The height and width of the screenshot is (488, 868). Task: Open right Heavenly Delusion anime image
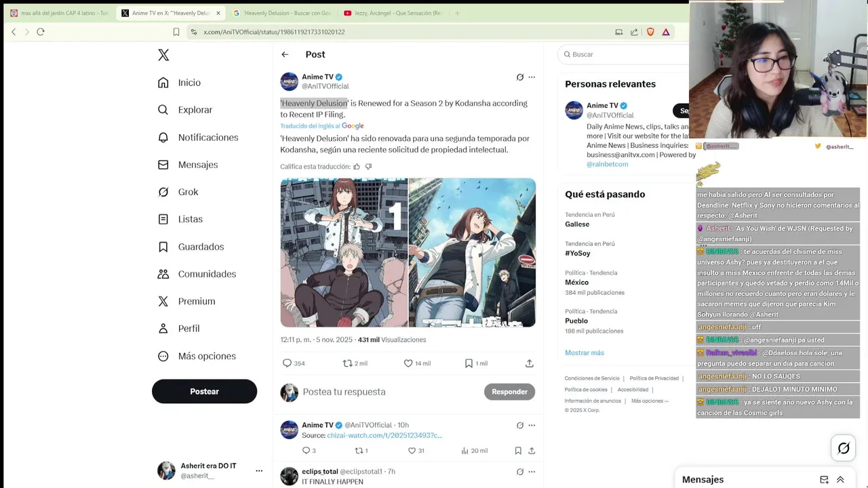click(472, 252)
